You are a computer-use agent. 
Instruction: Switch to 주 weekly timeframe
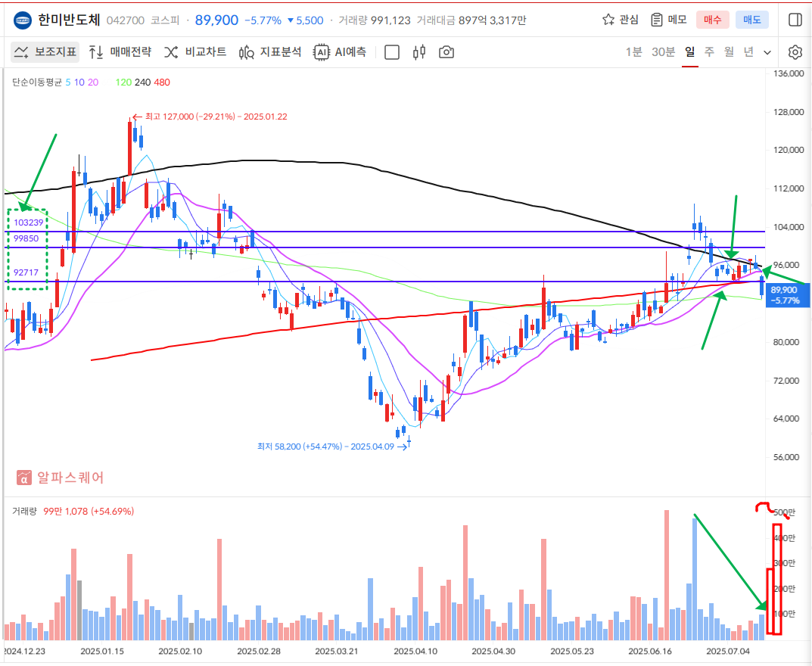tap(709, 51)
